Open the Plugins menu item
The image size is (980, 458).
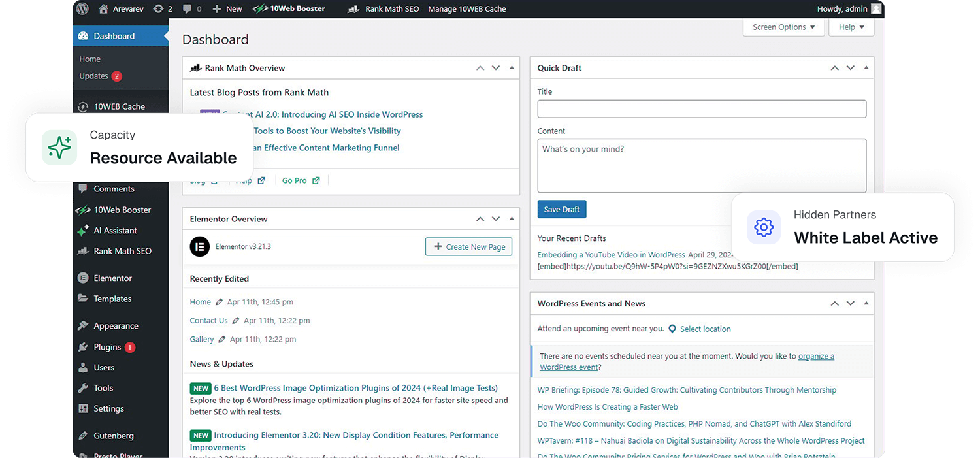(x=107, y=347)
